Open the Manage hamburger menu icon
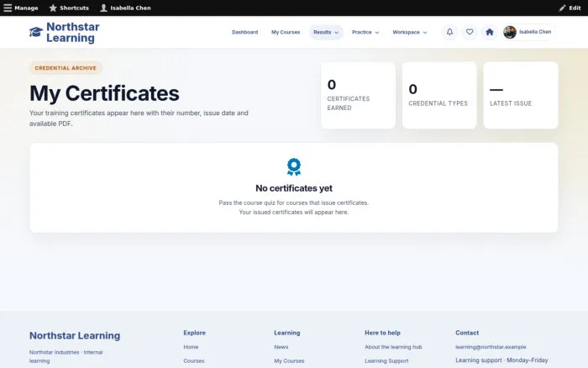 tap(8, 8)
